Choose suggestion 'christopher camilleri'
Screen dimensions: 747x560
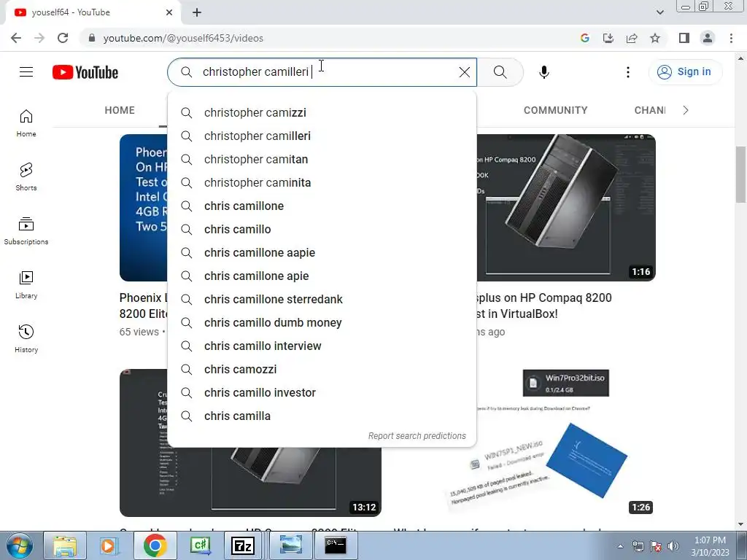pyautogui.click(x=322, y=136)
